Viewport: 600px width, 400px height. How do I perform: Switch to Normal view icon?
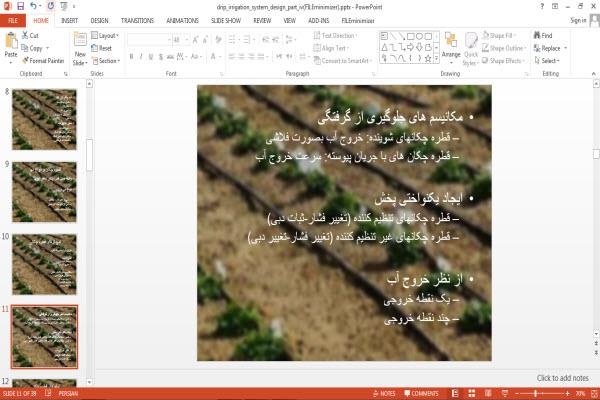click(455, 393)
